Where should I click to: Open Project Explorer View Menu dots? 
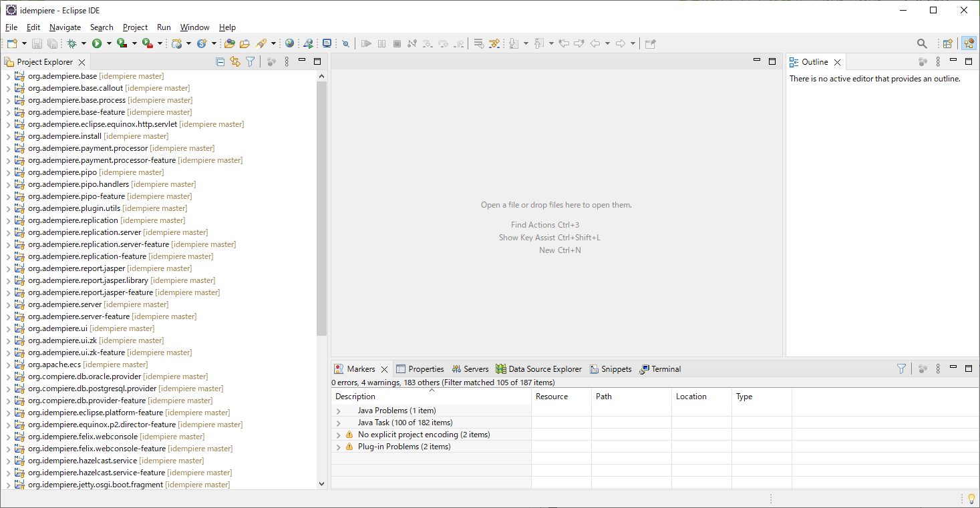[x=287, y=61]
